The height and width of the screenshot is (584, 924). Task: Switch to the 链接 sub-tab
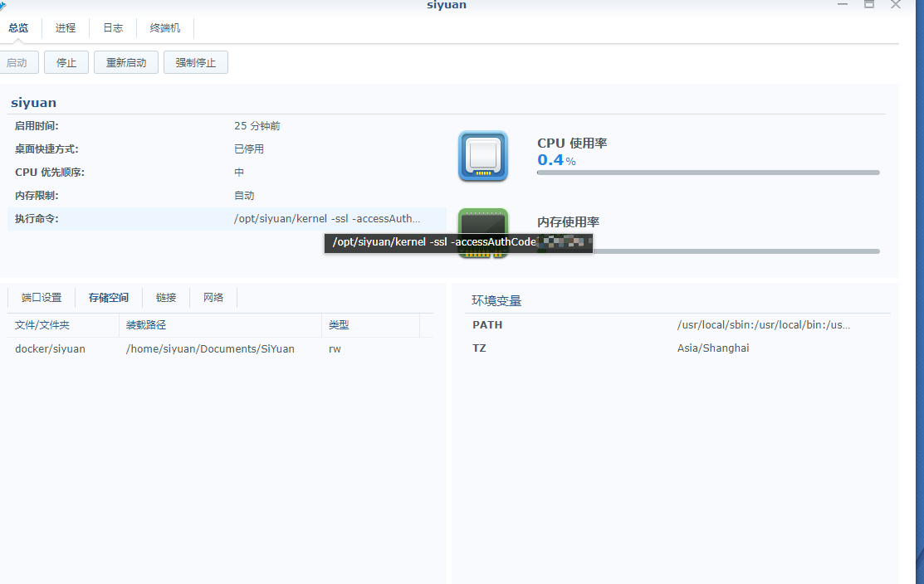(x=166, y=298)
